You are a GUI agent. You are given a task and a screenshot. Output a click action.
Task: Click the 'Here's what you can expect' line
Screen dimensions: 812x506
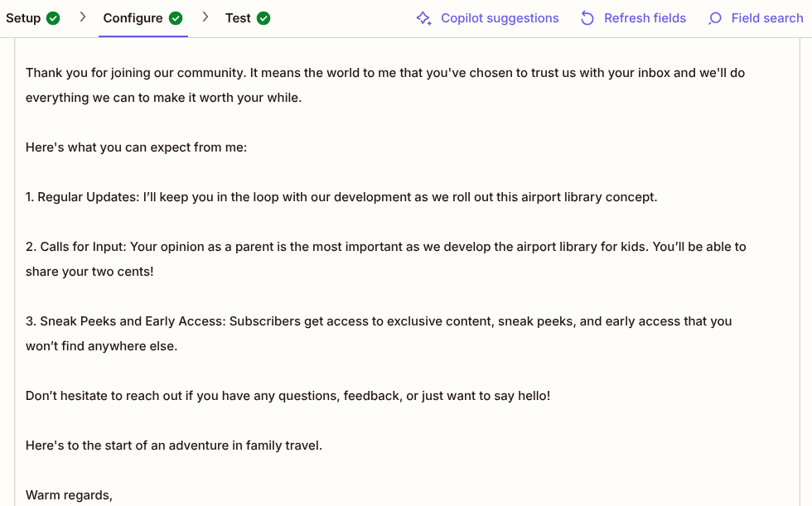pyautogui.click(x=136, y=147)
